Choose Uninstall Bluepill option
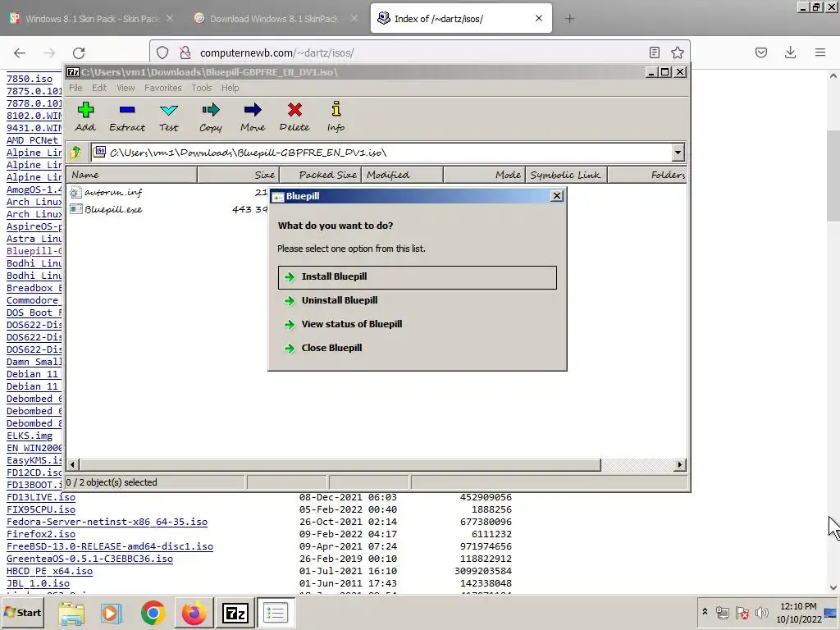 tap(418, 300)
